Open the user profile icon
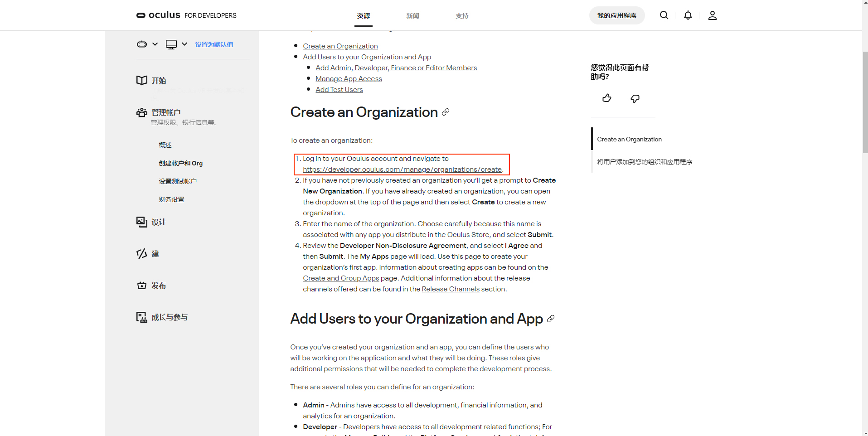868x436 pixels. [712, 15]
